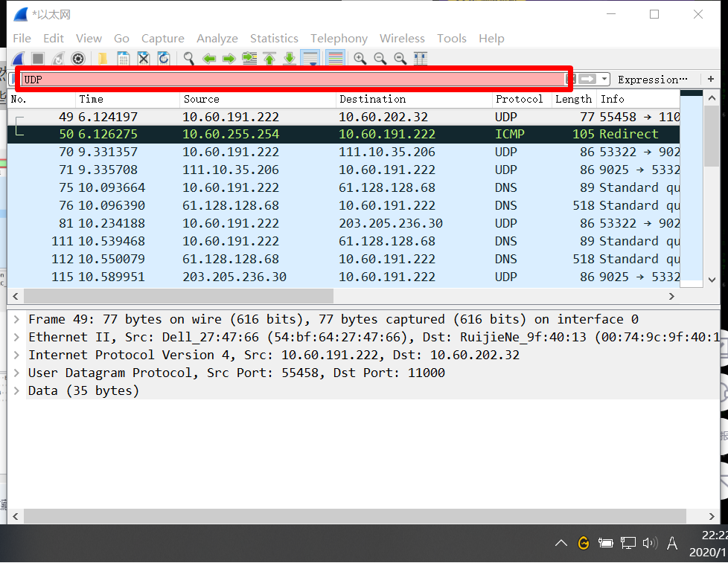Expand the User Datagram Protocol details

point(16,373)
